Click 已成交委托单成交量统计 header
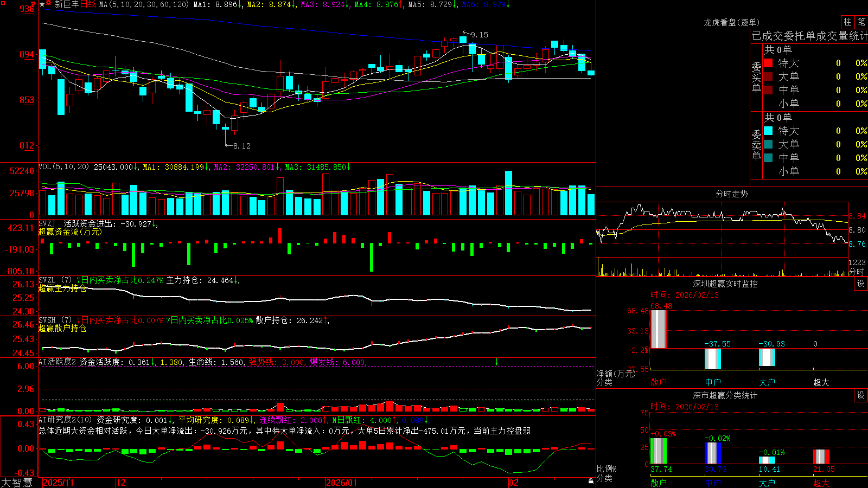The image size is (868, 488). (809, 36)
